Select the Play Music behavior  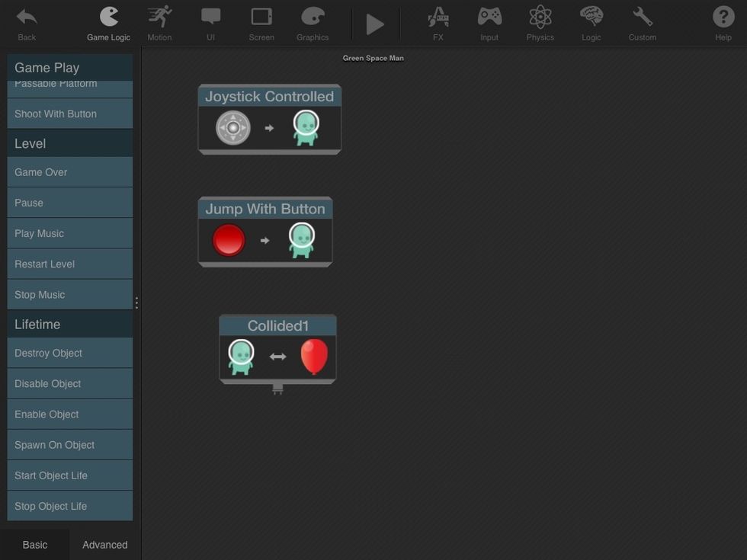[70, 233]
